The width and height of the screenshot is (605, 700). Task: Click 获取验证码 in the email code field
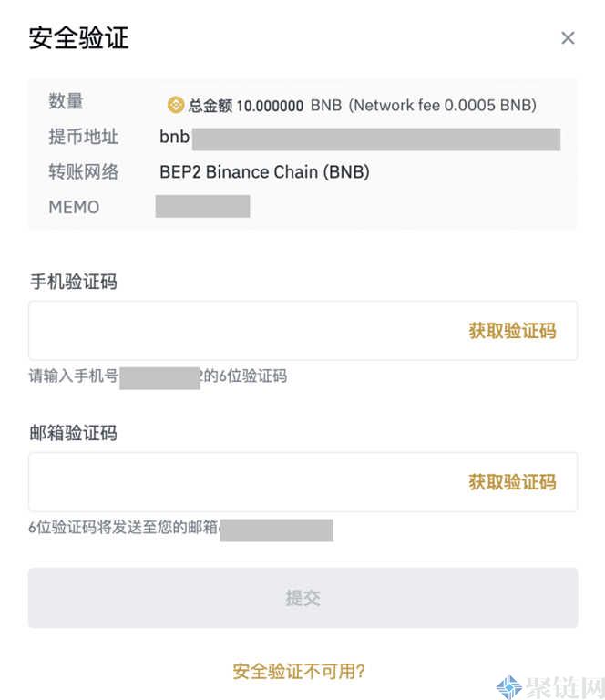click(511, 482)
